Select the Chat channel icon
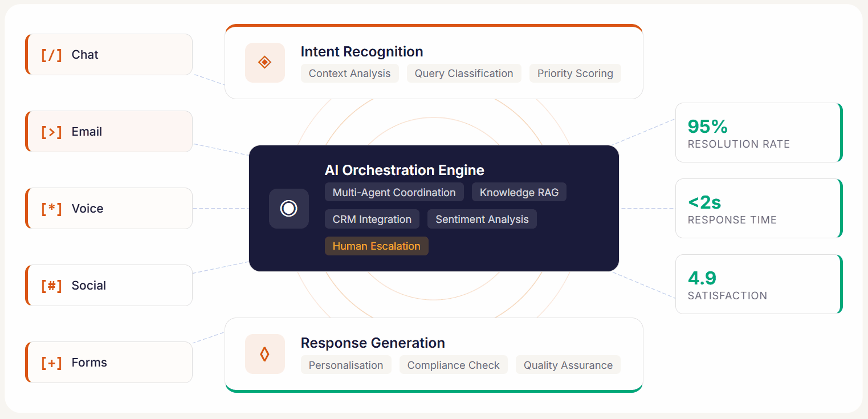The image size is (868, 419). [51, 54]
